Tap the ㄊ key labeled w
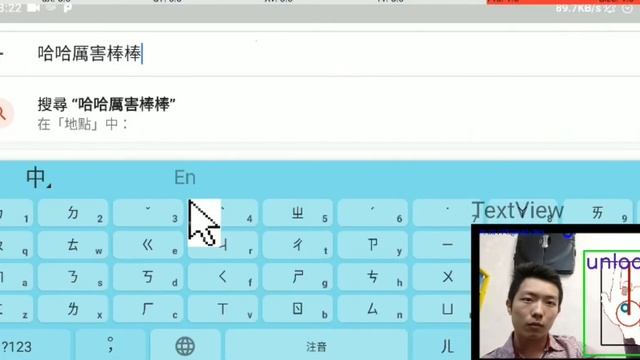The image size is (640, 360). (x=73, y=245)
